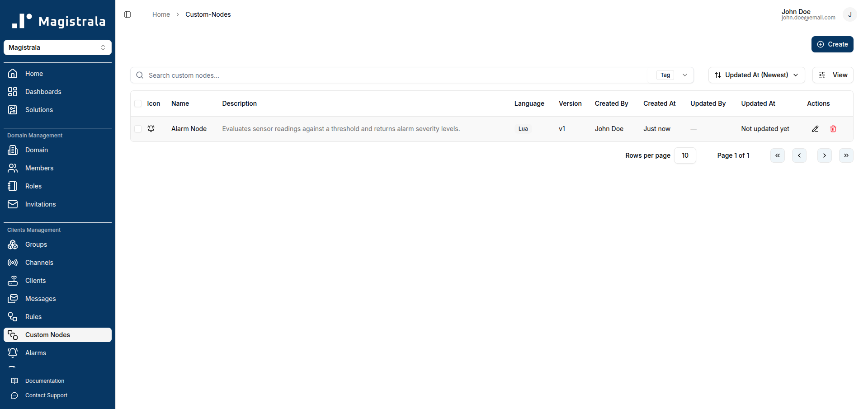Click the Groups sidebar icon
Viewport: 868px width, 409px height.
[x=13, y=244]
